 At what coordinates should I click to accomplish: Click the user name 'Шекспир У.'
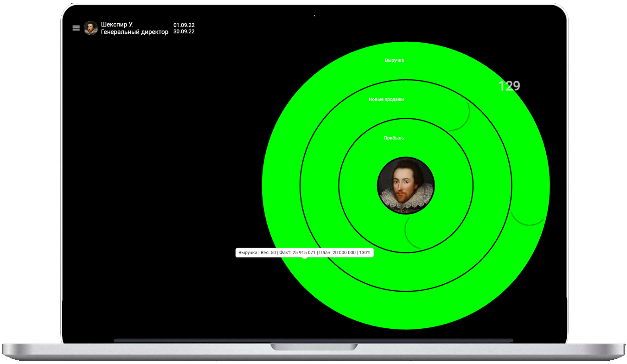tap(117, 25)
